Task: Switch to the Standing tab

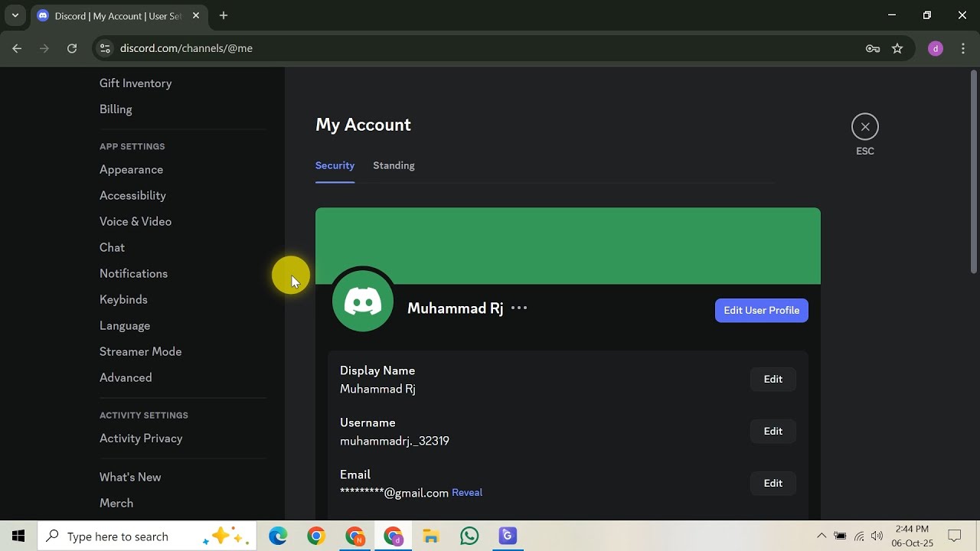Action: [394, 165]
